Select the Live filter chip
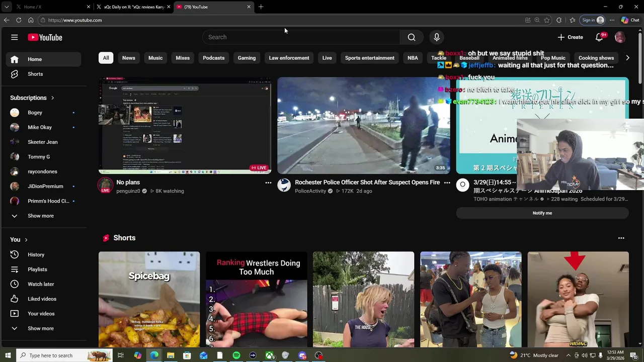Screen dimensions: 644x362 coord(327,58)
